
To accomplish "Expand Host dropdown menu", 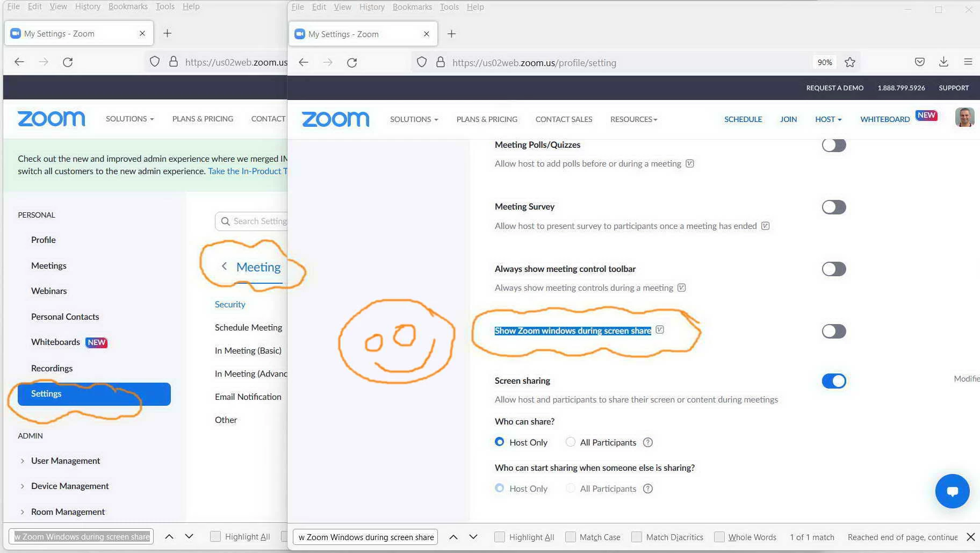I will point(828,119).
